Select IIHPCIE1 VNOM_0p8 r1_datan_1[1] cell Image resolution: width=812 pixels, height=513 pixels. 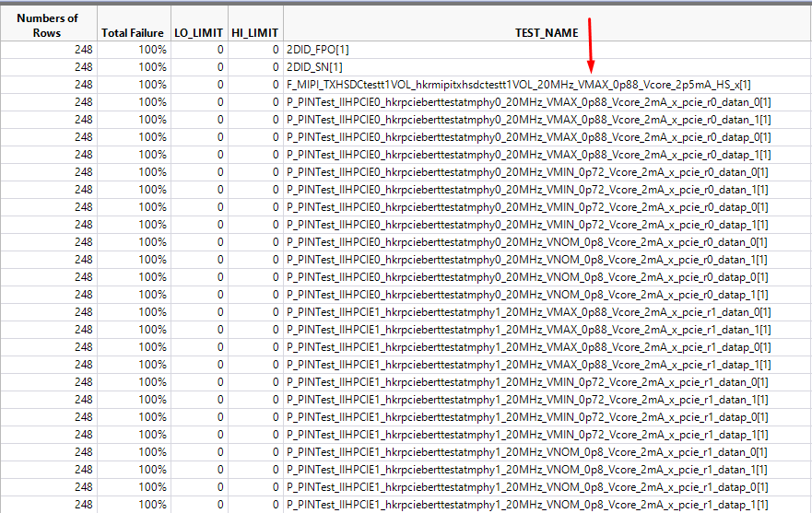(547, 470)
